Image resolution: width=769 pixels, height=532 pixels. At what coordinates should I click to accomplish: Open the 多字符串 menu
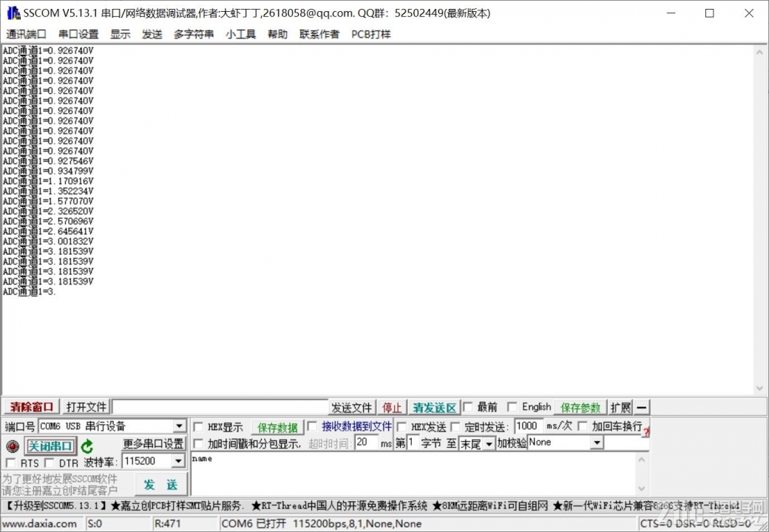194,34
